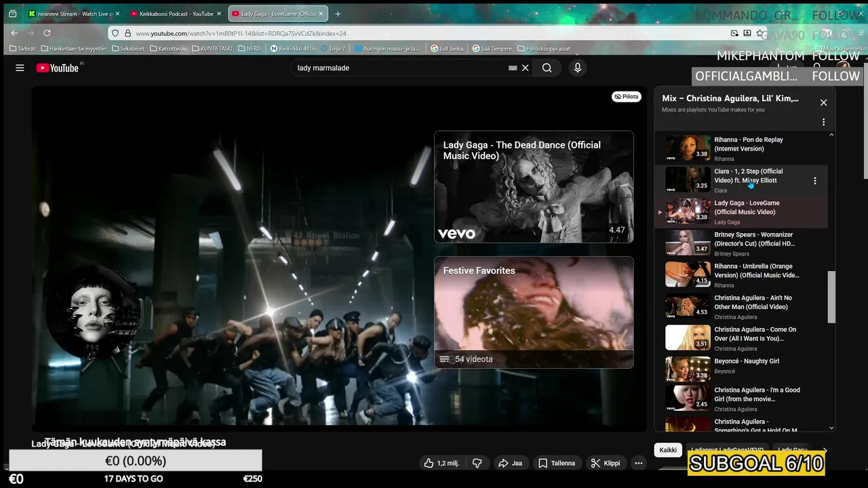The height and width of the screenshot is (488, 868).
Task: Open the Sekalaiset bookmark folder
Action: point(128,49)
